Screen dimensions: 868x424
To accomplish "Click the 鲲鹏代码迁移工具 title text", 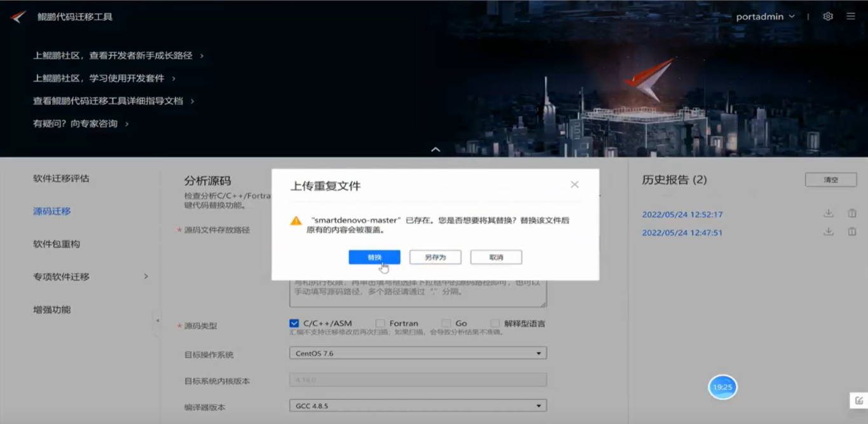I will [75, 17].
